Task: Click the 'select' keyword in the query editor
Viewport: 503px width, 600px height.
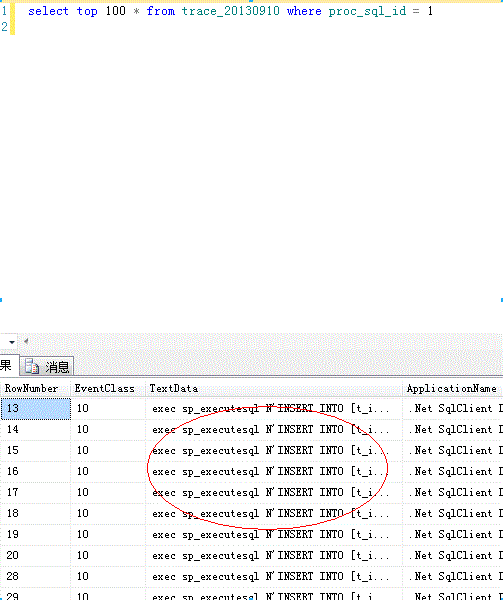Action: (x=48, y=11)
